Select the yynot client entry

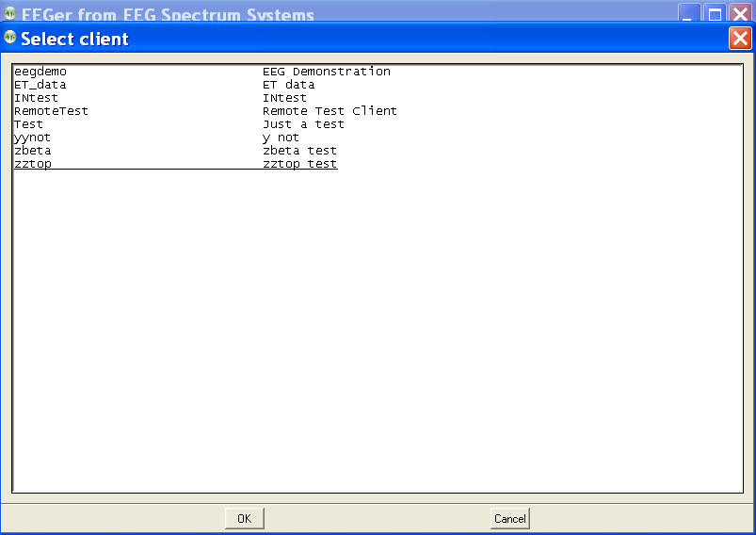point(33,138)
